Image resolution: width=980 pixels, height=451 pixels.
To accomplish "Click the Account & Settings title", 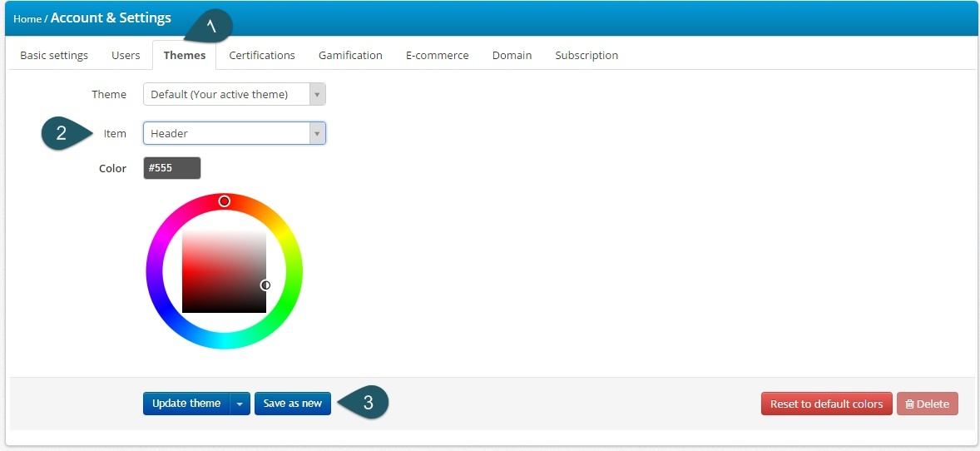I will coord(111,17).
